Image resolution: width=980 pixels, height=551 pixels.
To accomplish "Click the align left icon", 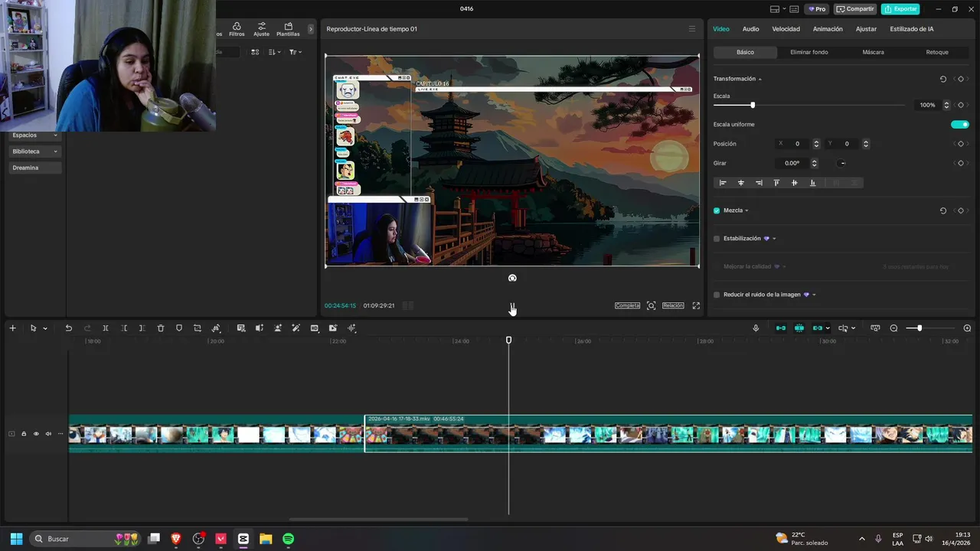I will coord(723,183).
